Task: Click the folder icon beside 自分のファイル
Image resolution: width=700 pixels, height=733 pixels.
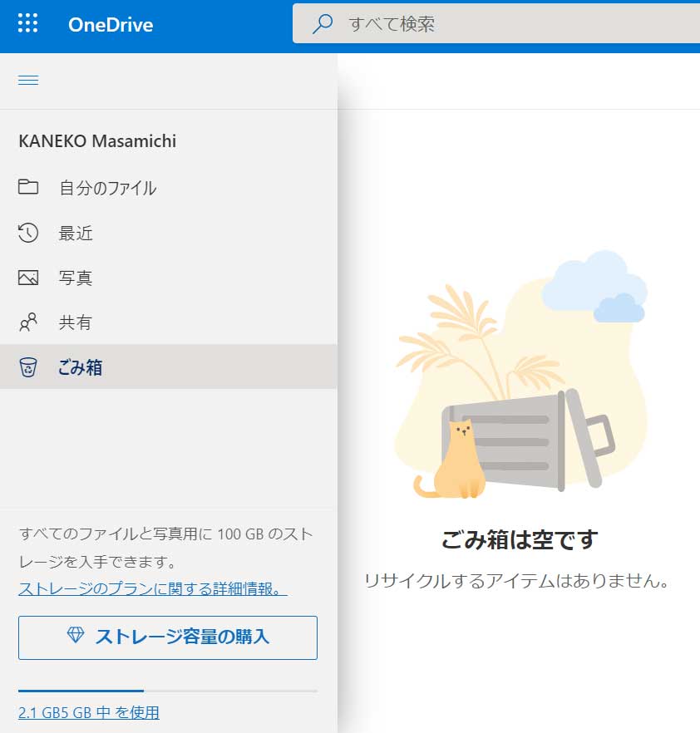Action: click(x=28, y=186)
